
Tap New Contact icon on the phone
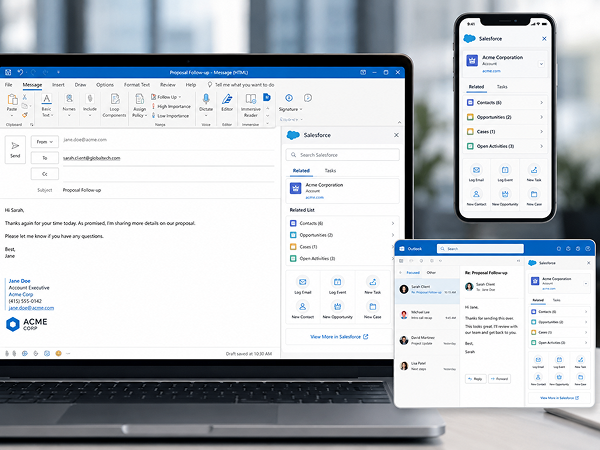pyautogui.click(x=476, y=194)
